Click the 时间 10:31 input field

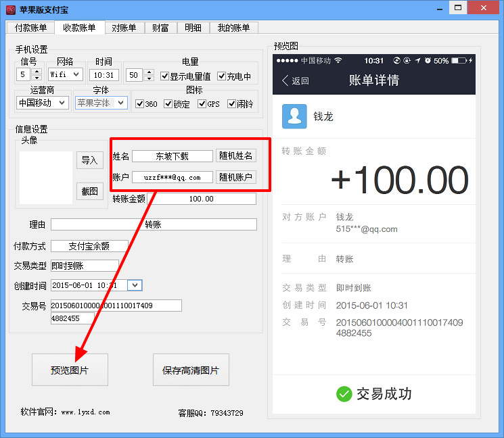click(104, 75)
